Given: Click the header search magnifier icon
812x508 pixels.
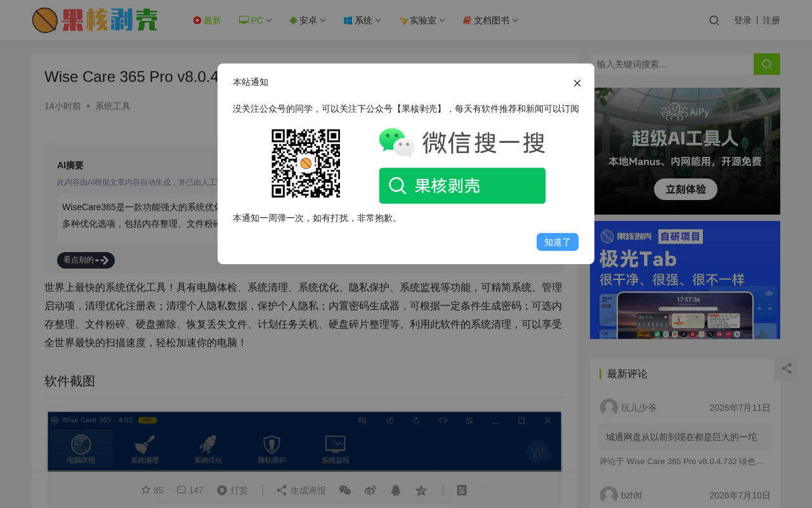Looking at the screenshot, I should coord(714,20).
